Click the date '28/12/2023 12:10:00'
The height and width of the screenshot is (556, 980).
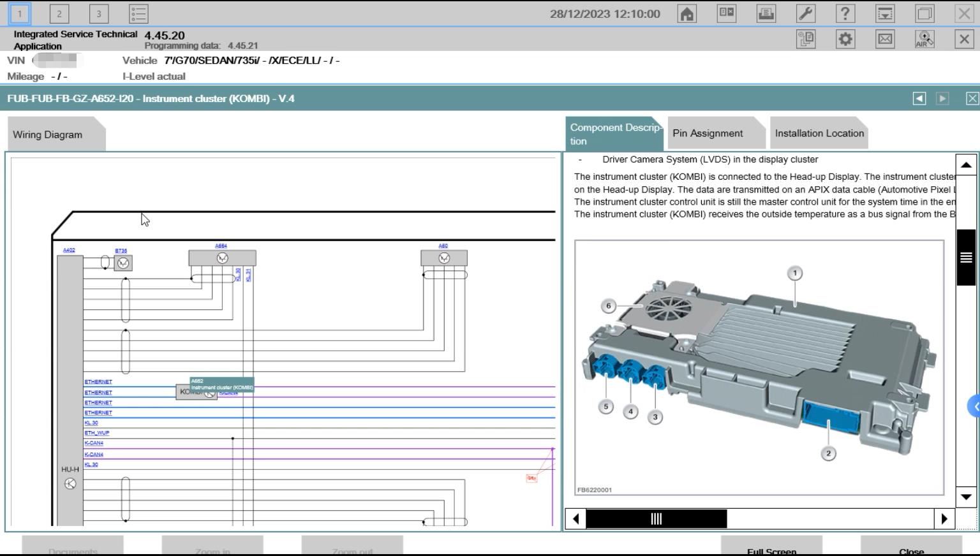605,13
